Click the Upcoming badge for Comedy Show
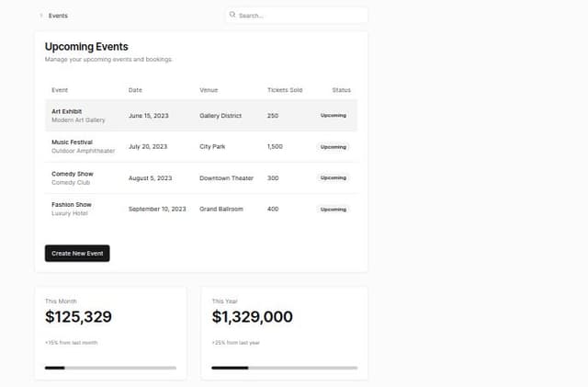Image resolution: width=588 pixels, height=387 pixels. click(334, 177)
